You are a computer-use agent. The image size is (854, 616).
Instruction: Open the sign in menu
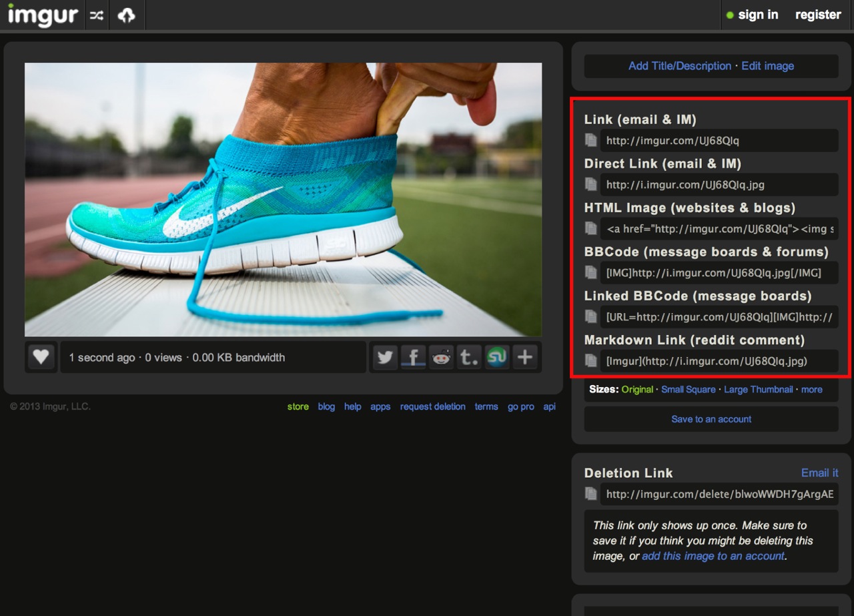click(x=752, y=15)
